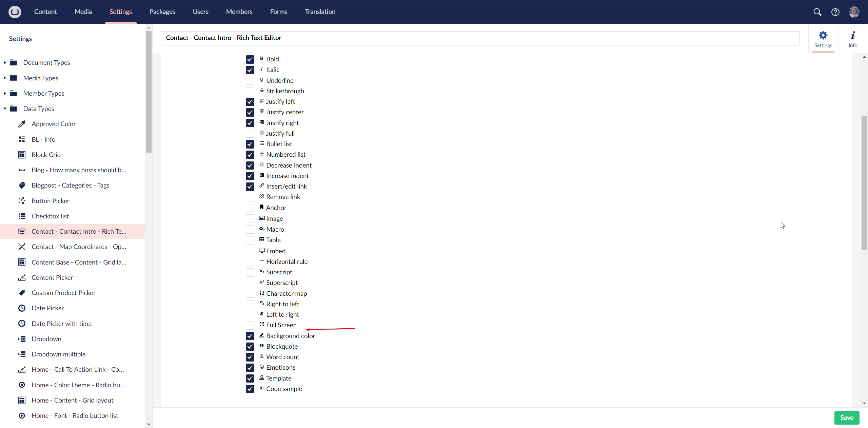This screenshot has height=428, width=868.
Task: Open Checkbox list data type
Action: [50, 216]
